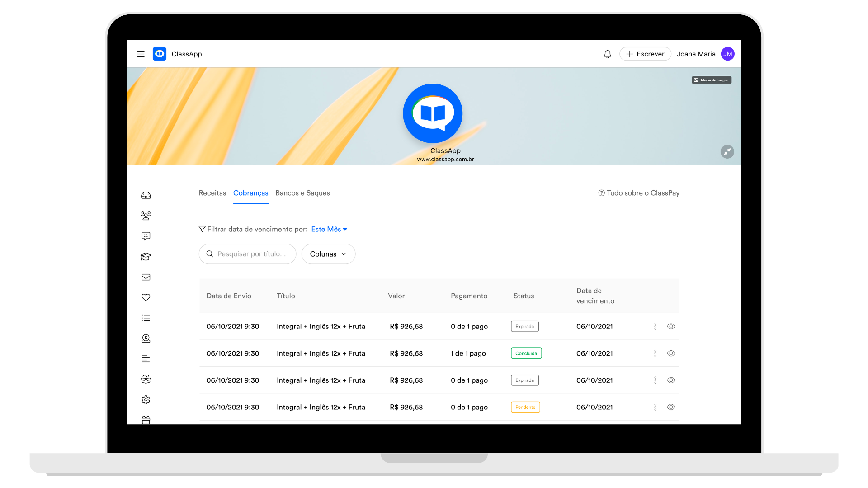
Task: Click the Concluída status badge
Action: (526, 353)
